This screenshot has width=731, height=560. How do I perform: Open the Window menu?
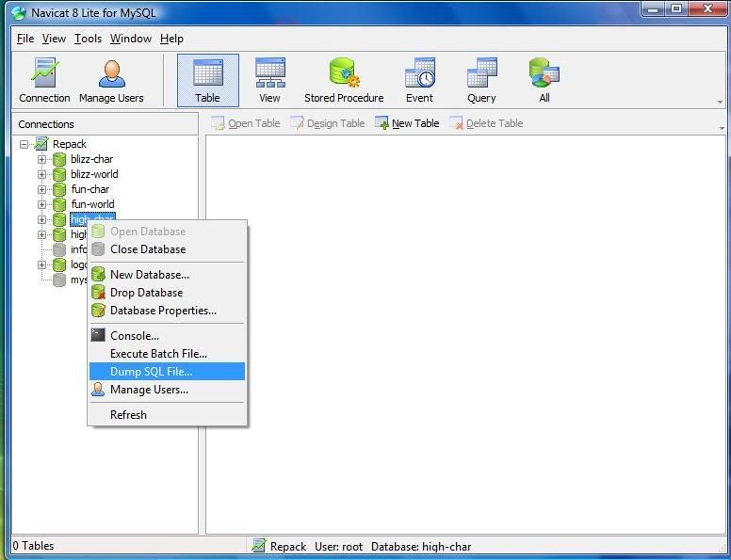tap(131, 39)
